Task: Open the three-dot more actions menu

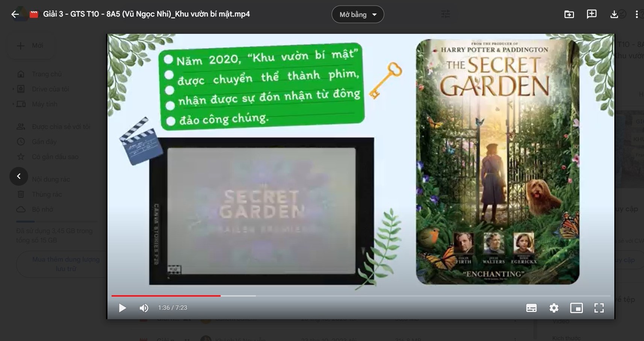Action: click(x=636, y=14)
